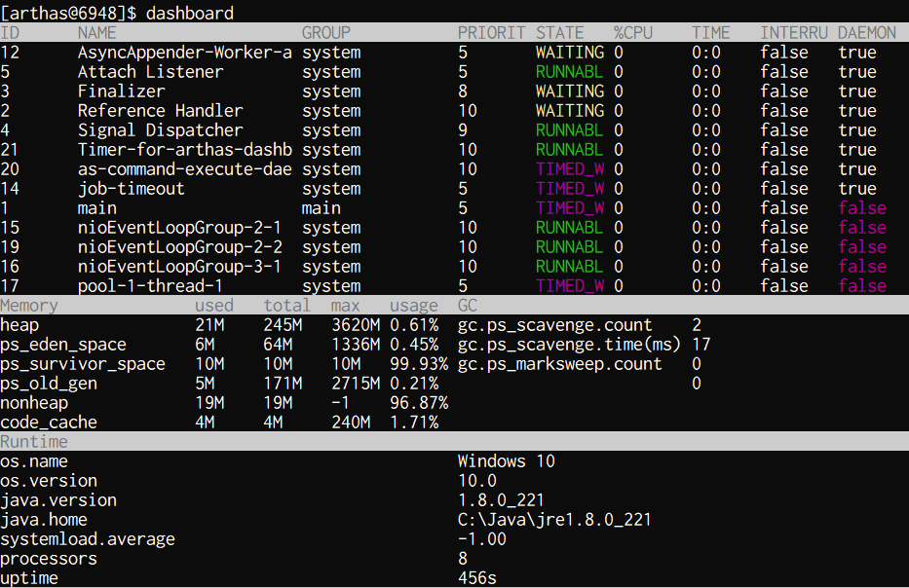Click gc.ps_marksweep.count label
The image size is (909, 588).
pos(559,364)
